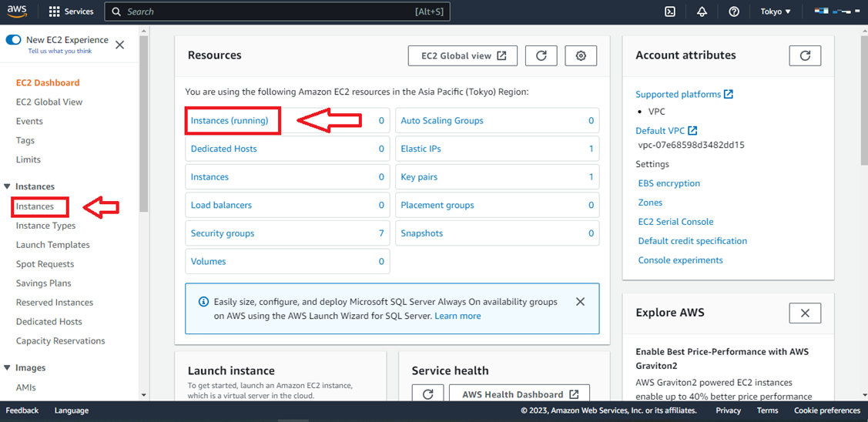Select EC2 Global View in sidebar
This screenshot has height=422, width=868.
pyautogui.click(x=49, y=102)
